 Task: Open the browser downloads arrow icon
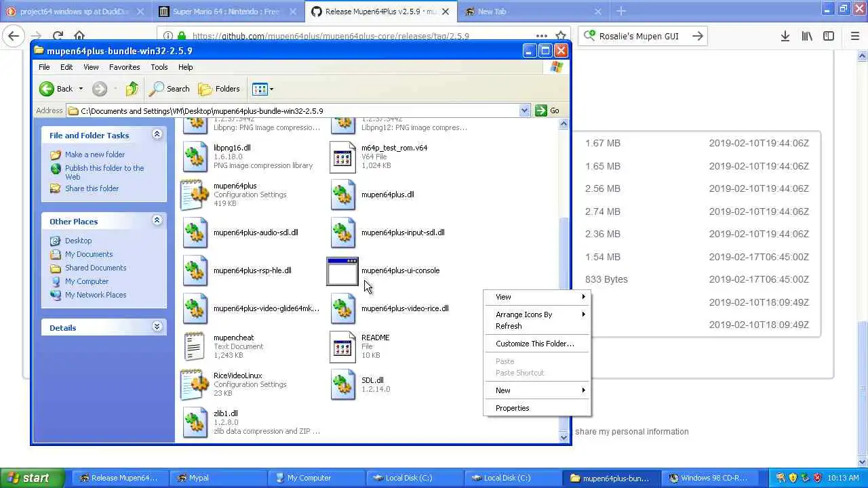point(785,37)
